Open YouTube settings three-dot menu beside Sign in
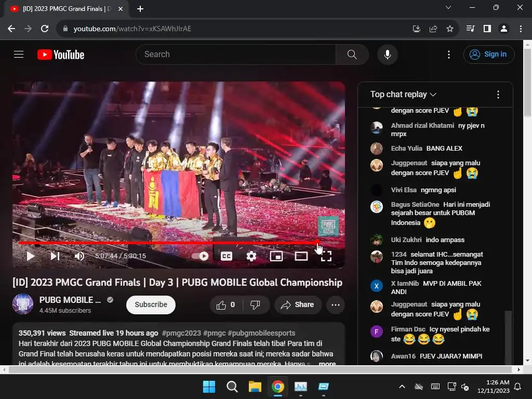 448,54
